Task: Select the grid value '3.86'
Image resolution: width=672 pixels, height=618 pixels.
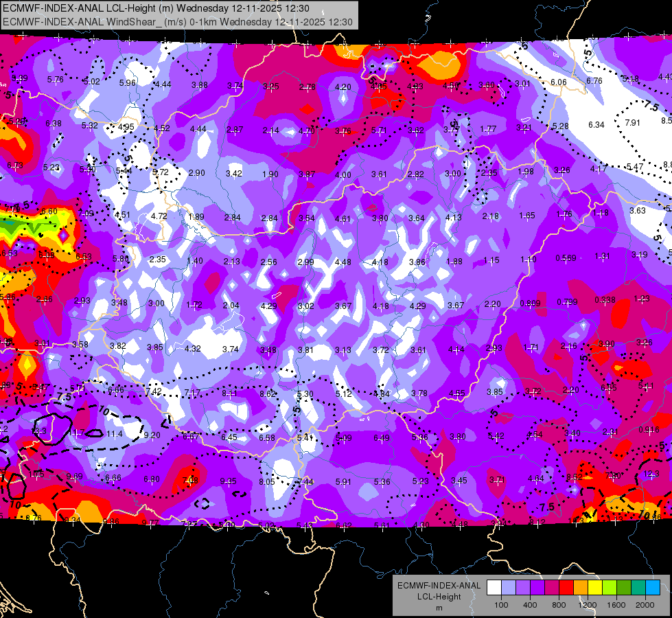Action: pos(417,262)
